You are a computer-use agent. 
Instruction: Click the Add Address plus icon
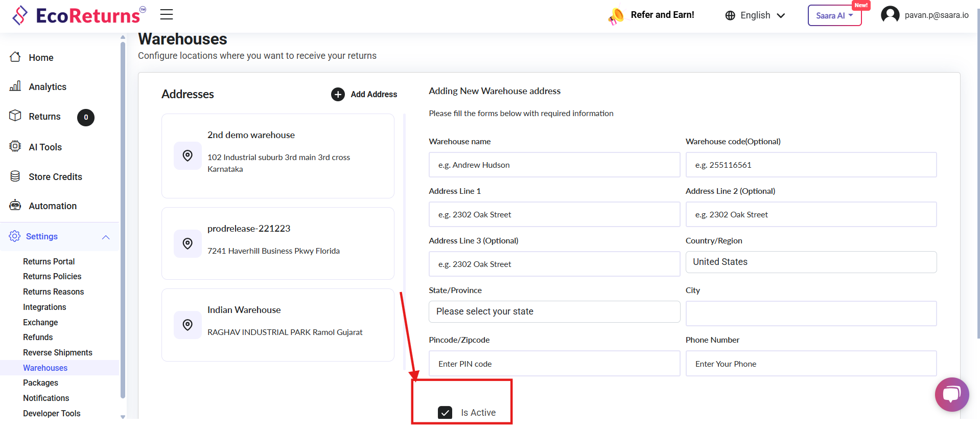(338, 94)
